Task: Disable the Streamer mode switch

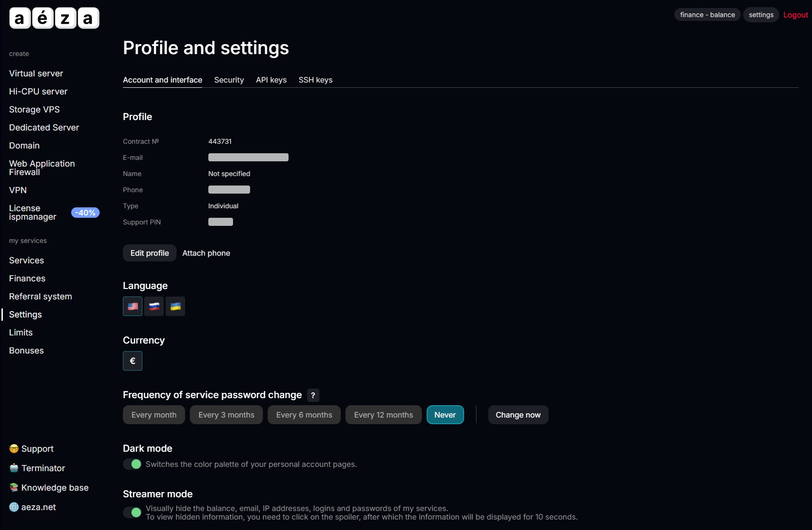Action: 132,512
